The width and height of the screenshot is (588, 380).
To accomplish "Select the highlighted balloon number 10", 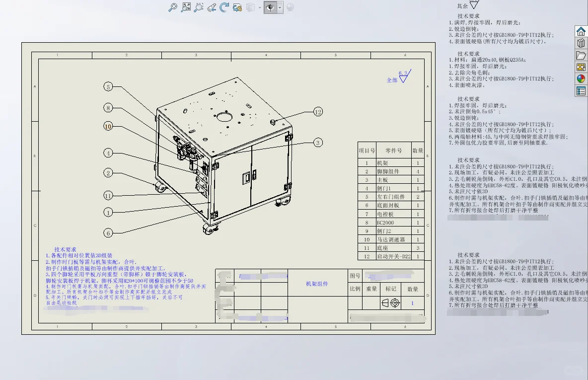I will [108, 126].
